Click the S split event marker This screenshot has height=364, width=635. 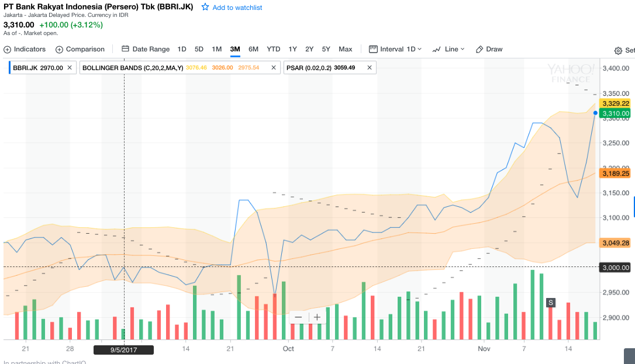(551, 302)
